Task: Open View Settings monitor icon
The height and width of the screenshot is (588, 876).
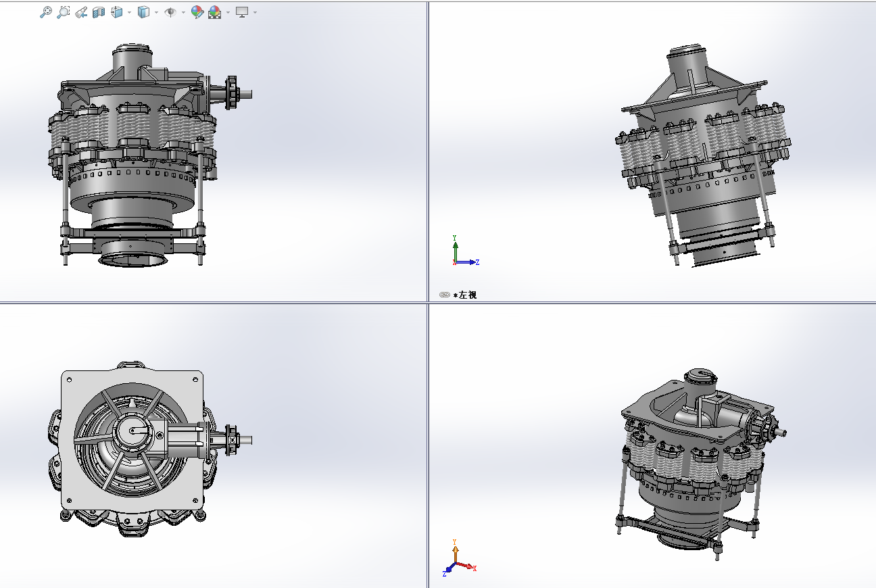Action: (242, 12)
